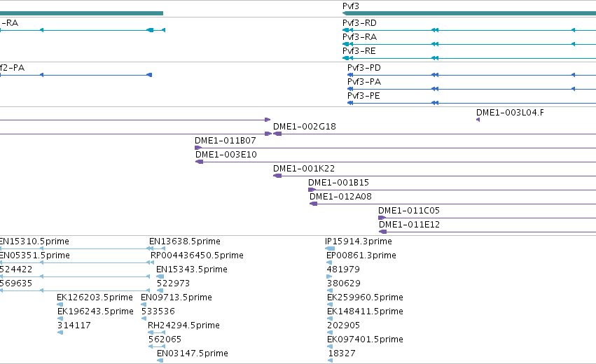Select the EK126203.5prime EST

(x=95, y=298)
